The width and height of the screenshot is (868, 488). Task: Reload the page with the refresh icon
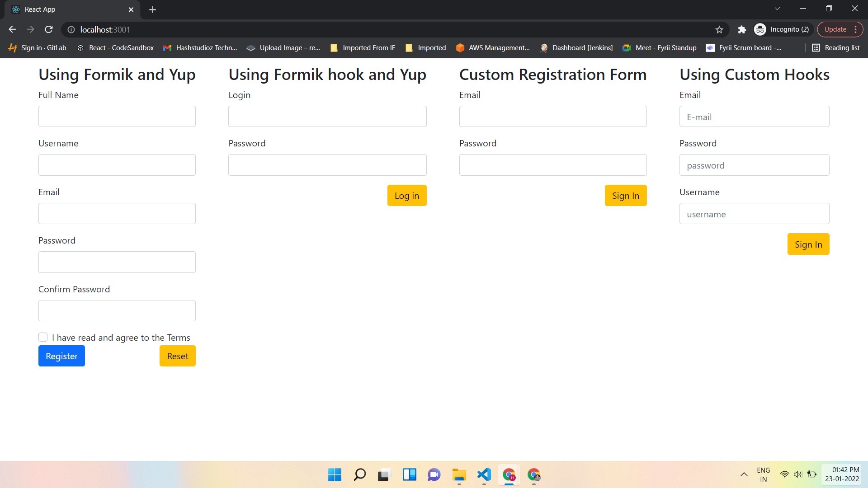49,29
